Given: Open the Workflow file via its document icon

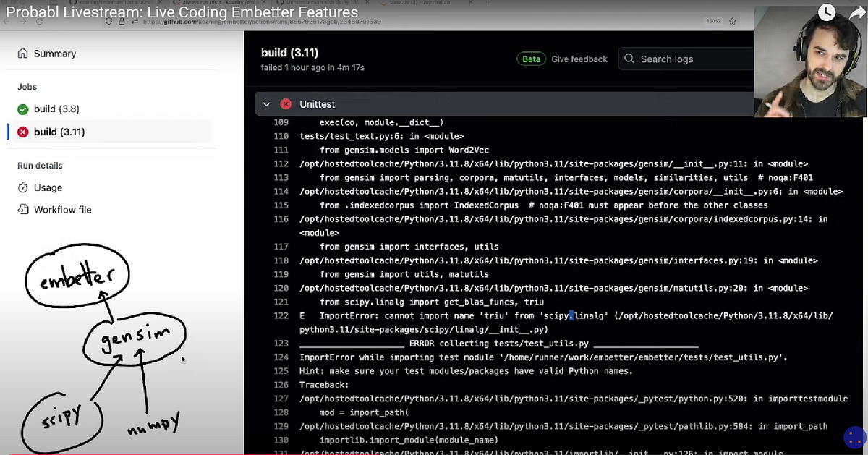Looking at the screenshot, I should [x=23, y=210].
